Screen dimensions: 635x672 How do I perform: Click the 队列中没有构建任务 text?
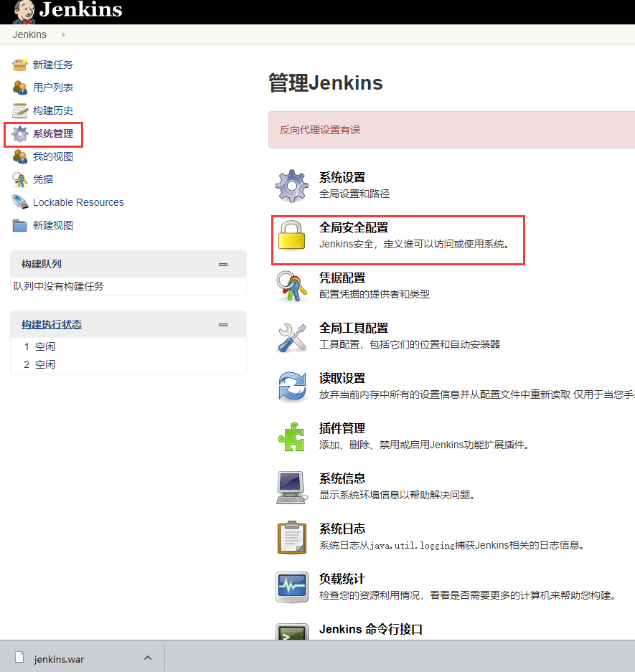[59, 286]
